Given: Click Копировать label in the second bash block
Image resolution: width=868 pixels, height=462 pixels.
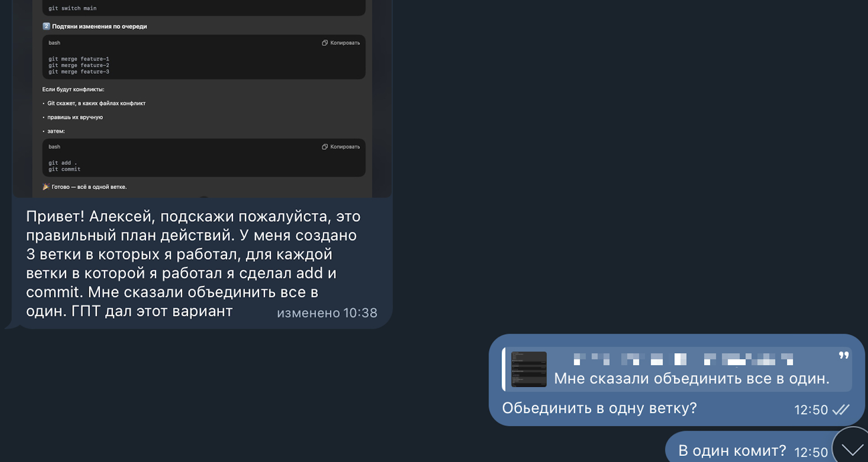Looking at the screenshot, I should (x=345, y=147).
